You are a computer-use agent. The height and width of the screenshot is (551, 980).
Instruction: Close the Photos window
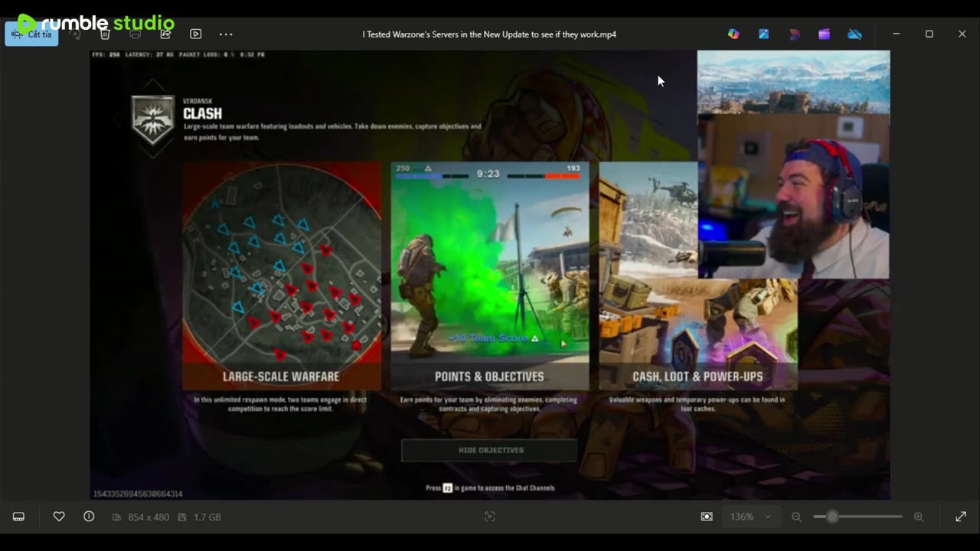pos(962,34)
